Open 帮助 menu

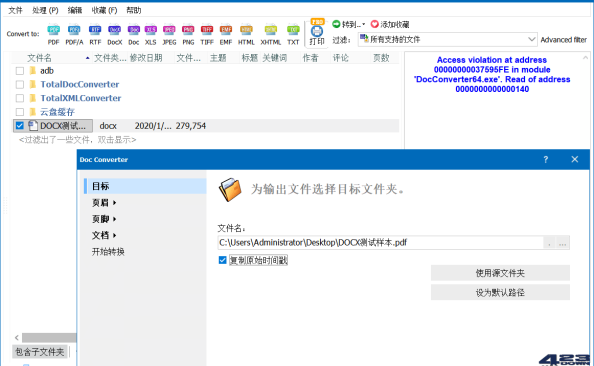[x=133, y=10]
